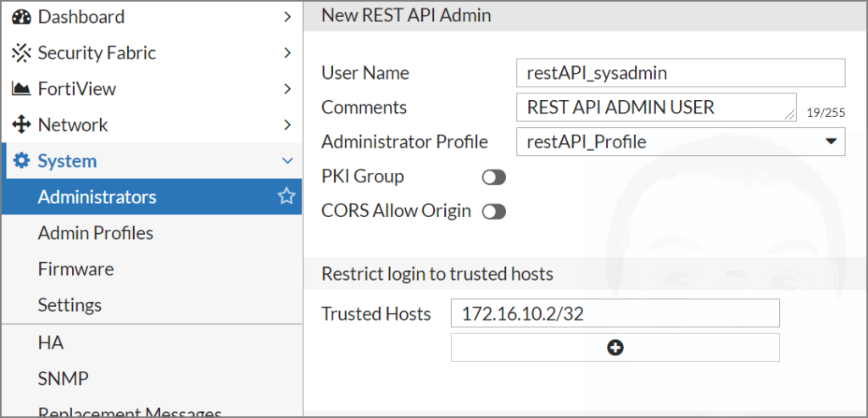
Task: Click the Comments field resize handle
Action: click(790, 114)
